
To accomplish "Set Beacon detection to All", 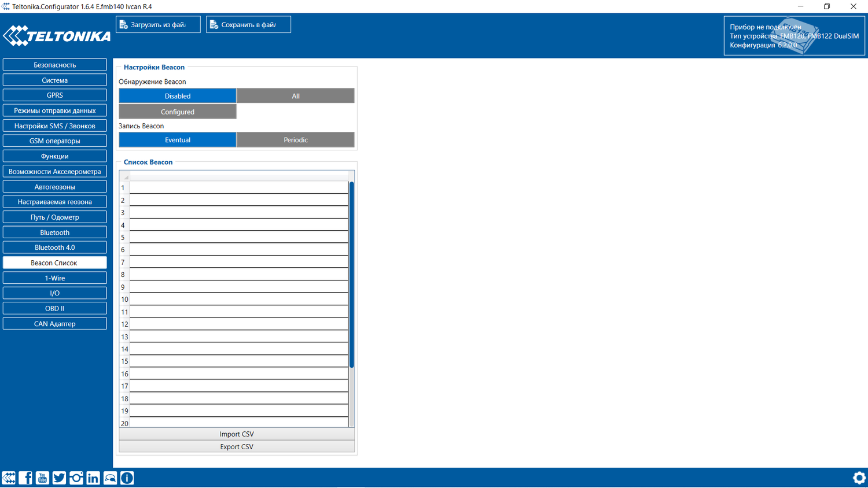I will click(296, 96).
